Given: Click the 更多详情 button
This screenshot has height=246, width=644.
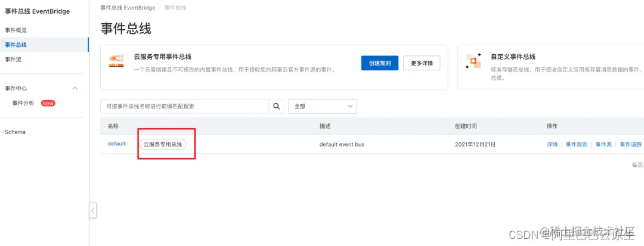Looking at the screenshot, I should 422,63.
